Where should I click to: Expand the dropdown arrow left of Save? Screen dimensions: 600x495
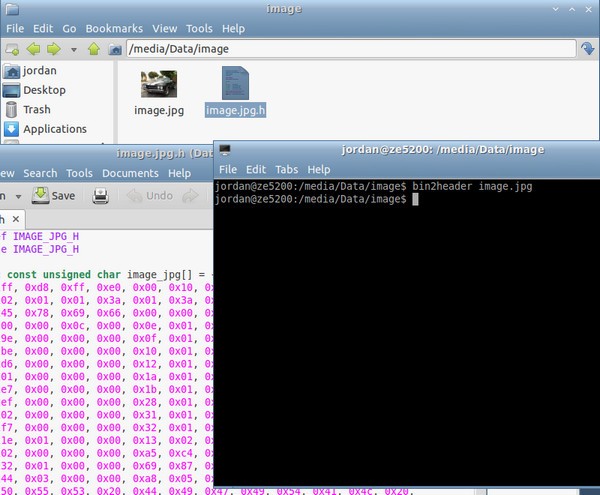pos(18,197)
